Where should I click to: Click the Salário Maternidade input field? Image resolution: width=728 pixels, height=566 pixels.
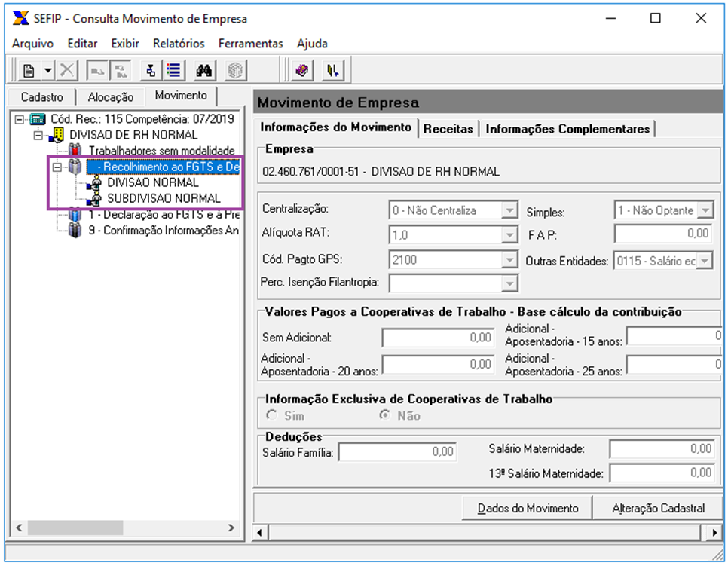[x=662, y=449]
